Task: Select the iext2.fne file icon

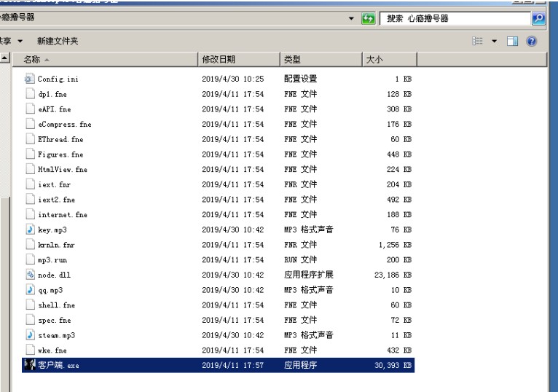Action: click(x=31, y=200)
